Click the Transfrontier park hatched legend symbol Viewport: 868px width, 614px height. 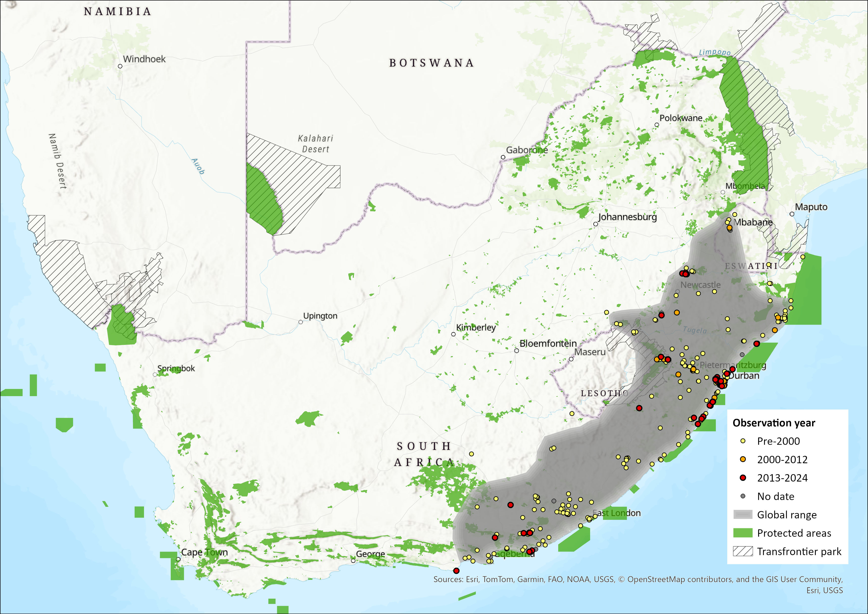point(743,551)
